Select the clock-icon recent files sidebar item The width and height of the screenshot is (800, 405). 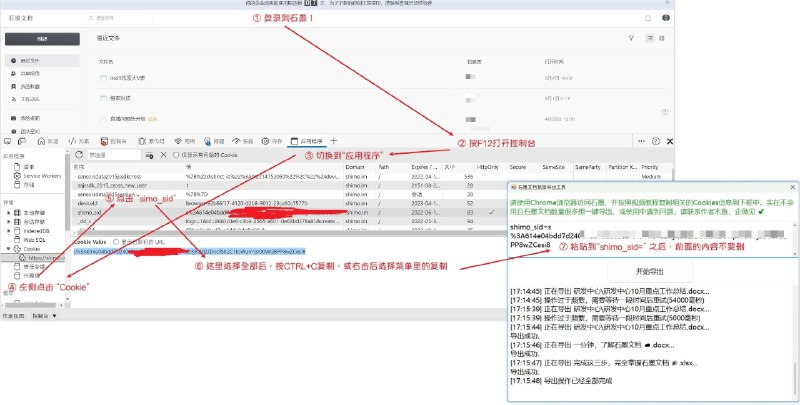click(42, 61)
